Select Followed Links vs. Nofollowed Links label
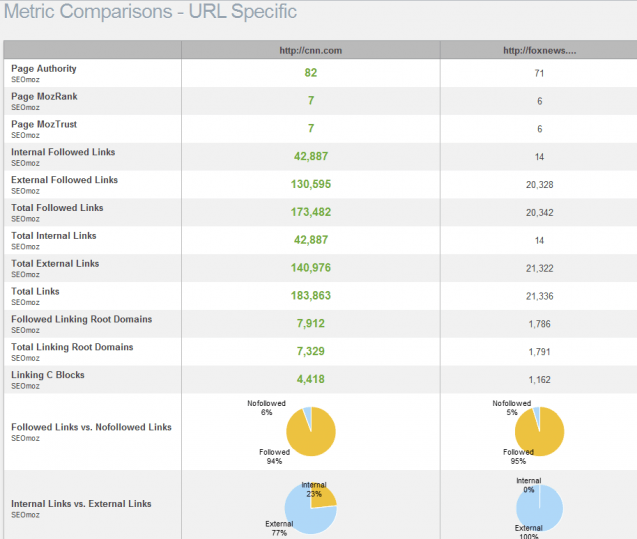 tap(91, 427)
